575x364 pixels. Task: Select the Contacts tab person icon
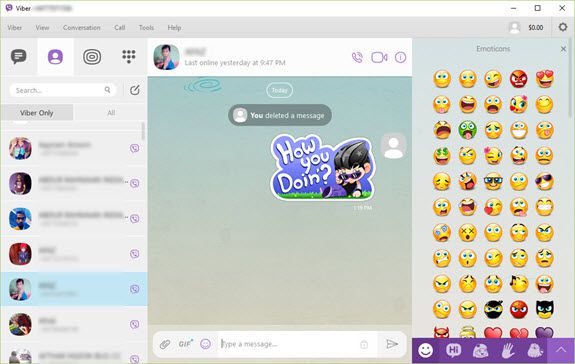tap(55, 57)
